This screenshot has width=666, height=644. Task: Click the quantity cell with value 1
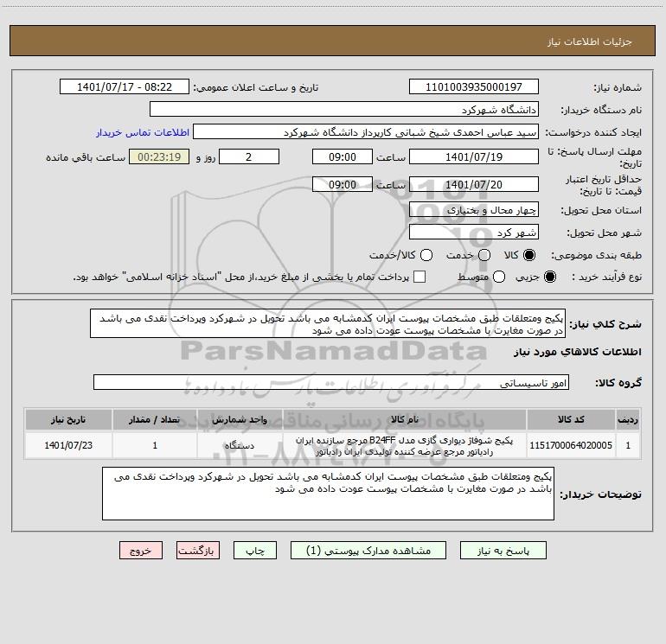(155, 445)
